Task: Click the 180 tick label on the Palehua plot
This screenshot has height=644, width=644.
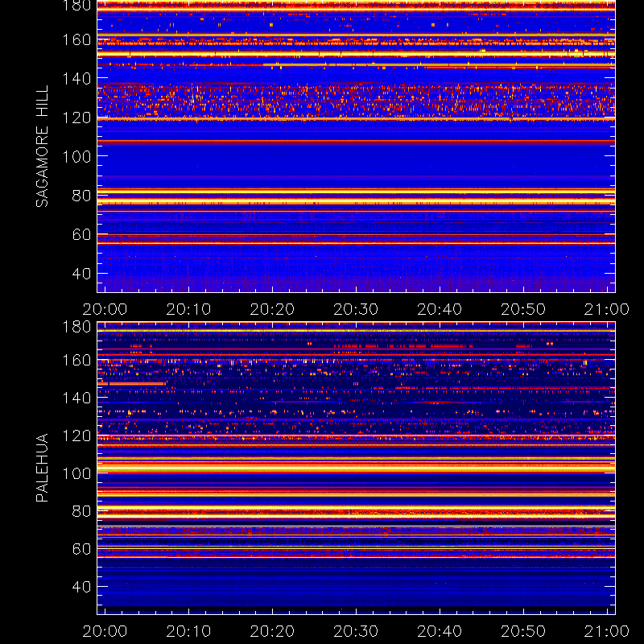Action: click(76, 327)
